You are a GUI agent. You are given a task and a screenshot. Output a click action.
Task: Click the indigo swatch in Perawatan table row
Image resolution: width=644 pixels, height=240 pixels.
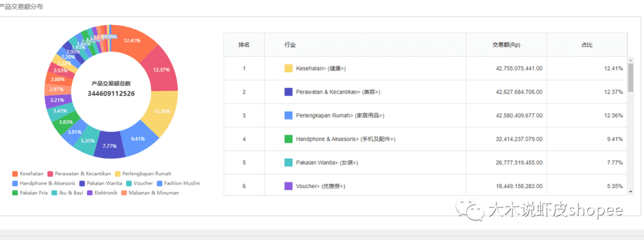[x=289, y=92]
